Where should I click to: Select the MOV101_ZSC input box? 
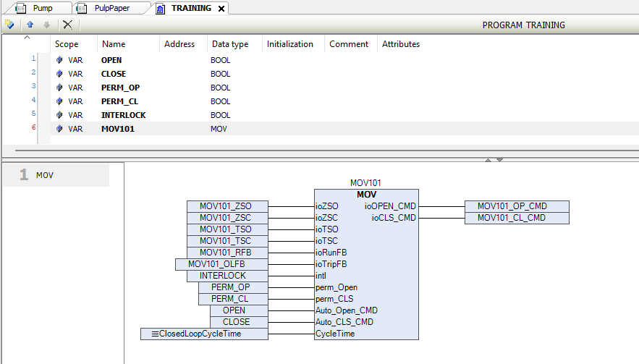click(227, 218)
